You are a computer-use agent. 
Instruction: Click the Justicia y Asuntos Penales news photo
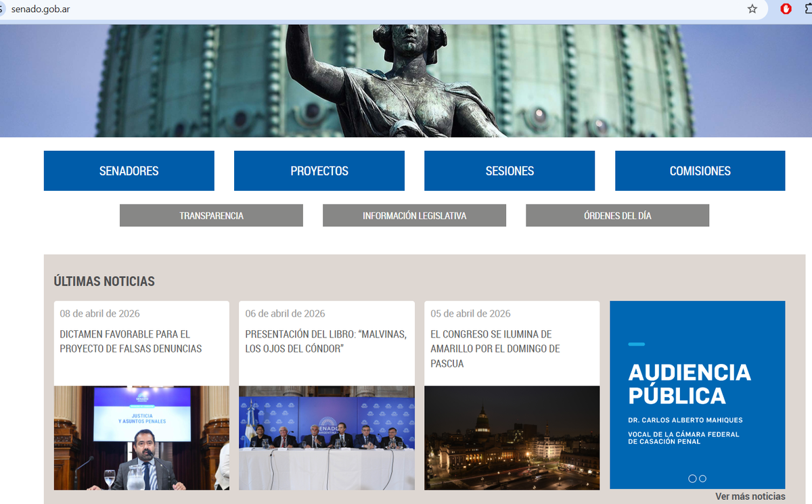tap(141, 438)
